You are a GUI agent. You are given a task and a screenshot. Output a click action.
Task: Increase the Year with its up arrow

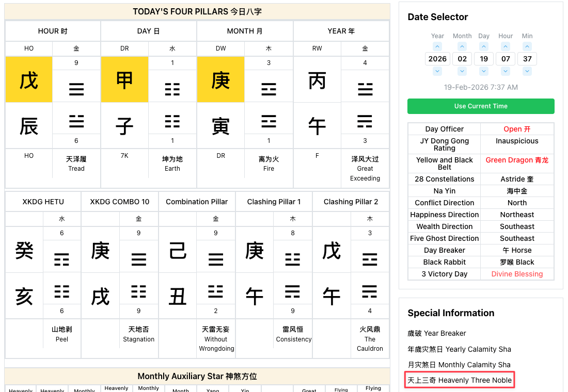(437, 46)
